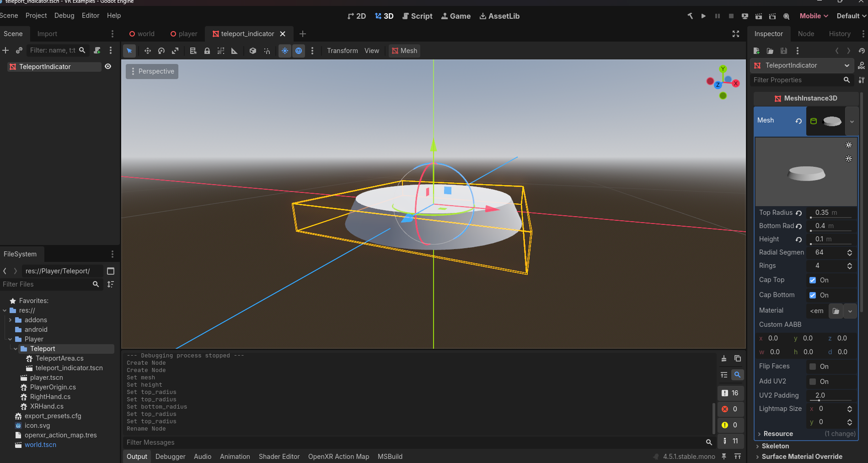Expand the addons folder in FileSystem

10,320
